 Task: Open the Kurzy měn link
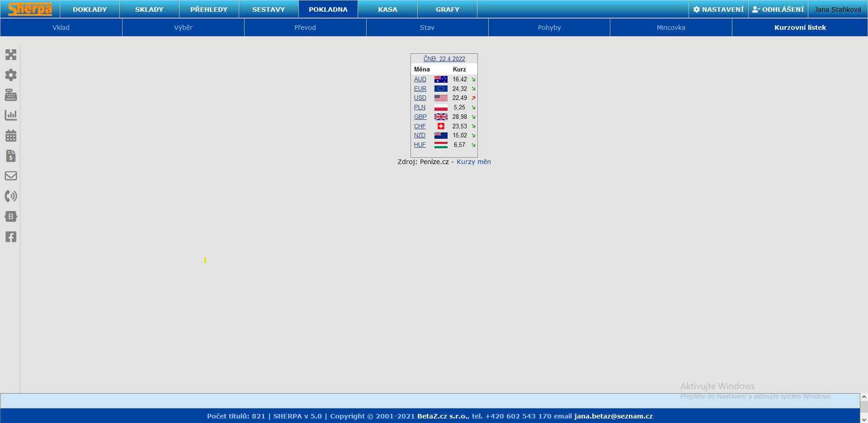[x=473, y=162]
